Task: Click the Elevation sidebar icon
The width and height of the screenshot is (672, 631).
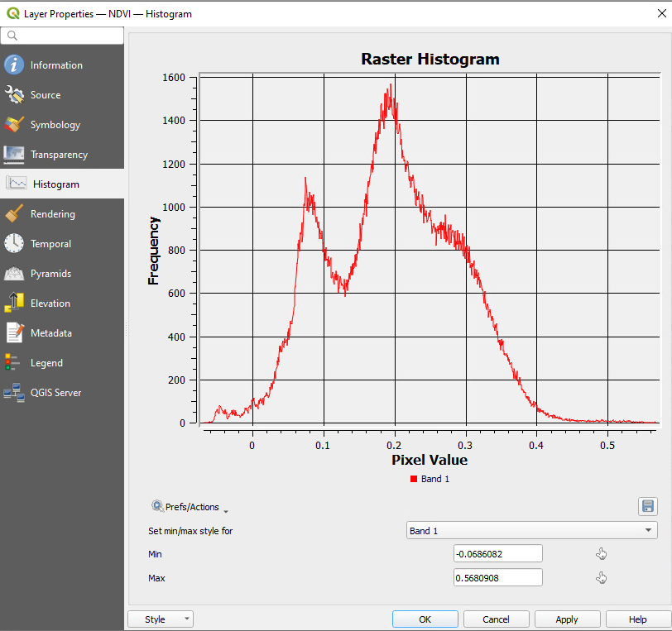Action: [x=17, y=303]
